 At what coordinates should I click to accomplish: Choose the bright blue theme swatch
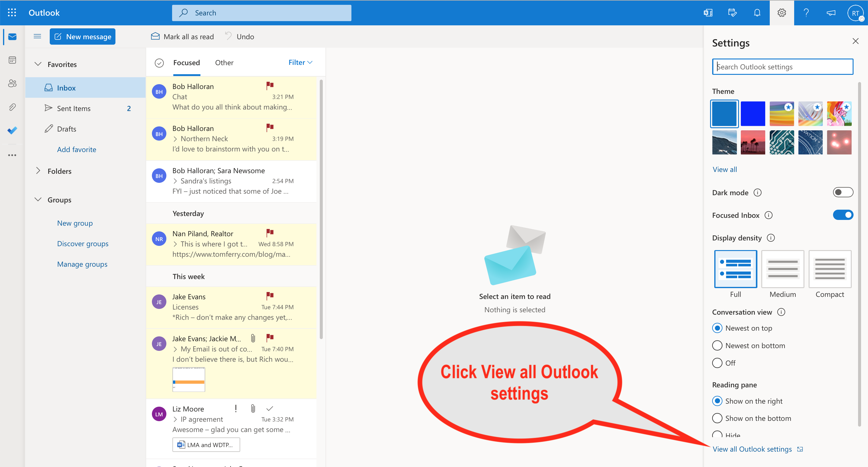click(753, 114)
